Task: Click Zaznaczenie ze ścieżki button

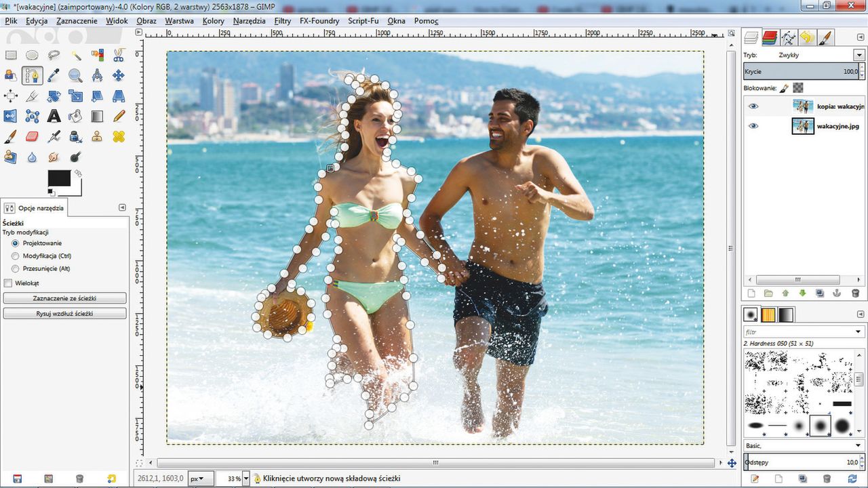Action: [64, 298]
